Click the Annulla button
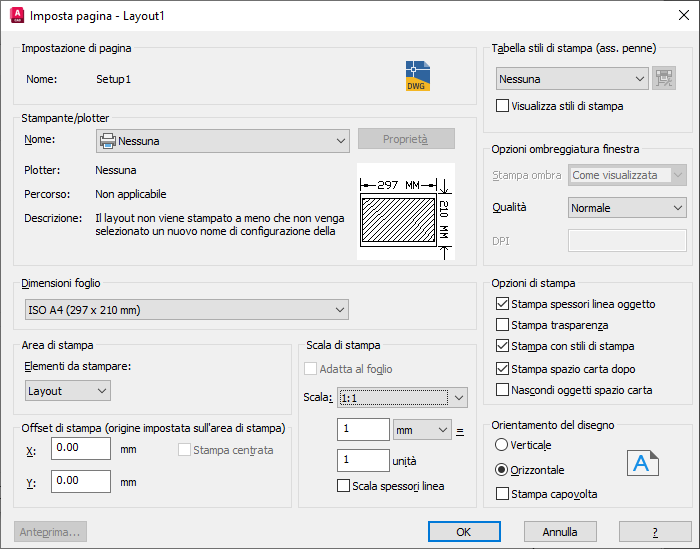This screenshot has width=700, height=549. click(x=560, y=532)
